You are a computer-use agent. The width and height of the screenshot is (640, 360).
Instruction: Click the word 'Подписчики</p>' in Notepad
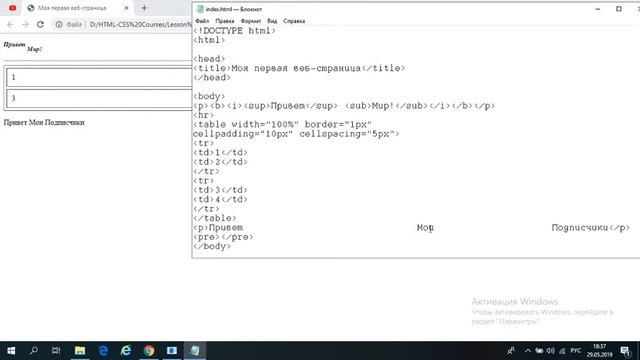[591, 228]
